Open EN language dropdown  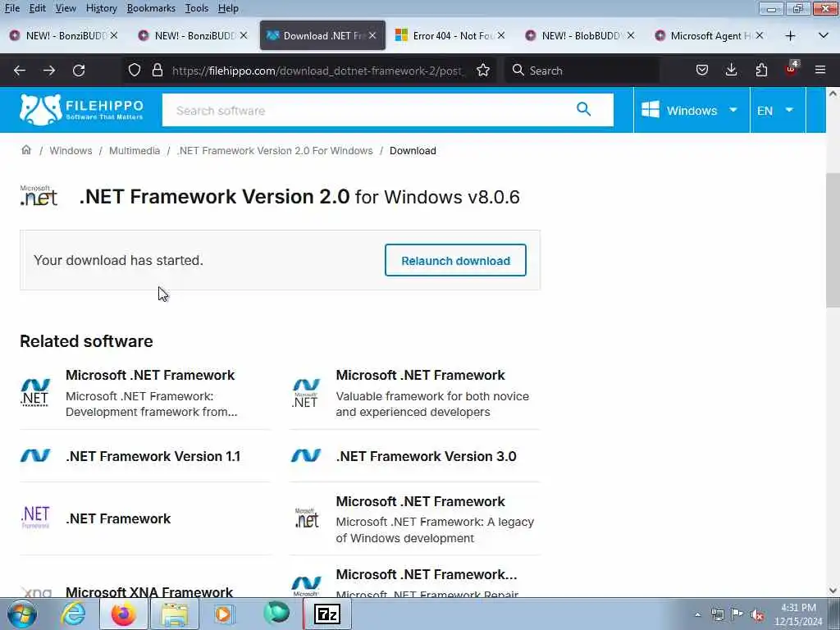point(776,111)
